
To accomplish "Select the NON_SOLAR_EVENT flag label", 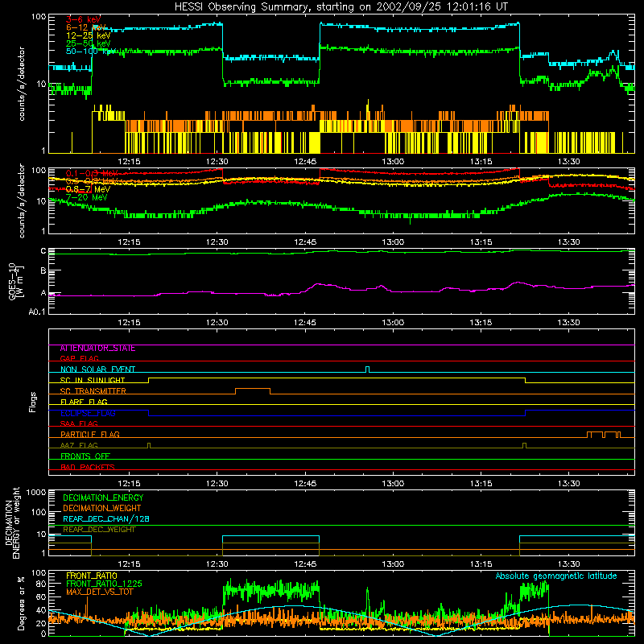I will click(x=97, y=369).
